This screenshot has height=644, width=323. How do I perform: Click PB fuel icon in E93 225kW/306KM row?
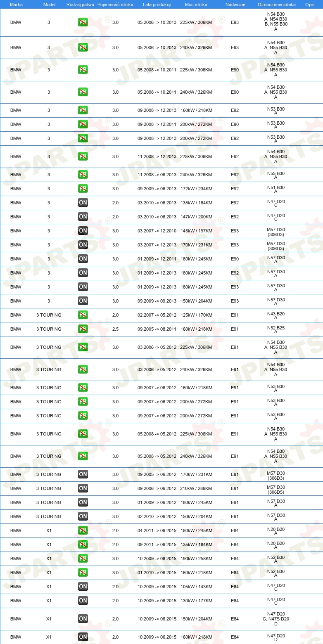(83, 22)
